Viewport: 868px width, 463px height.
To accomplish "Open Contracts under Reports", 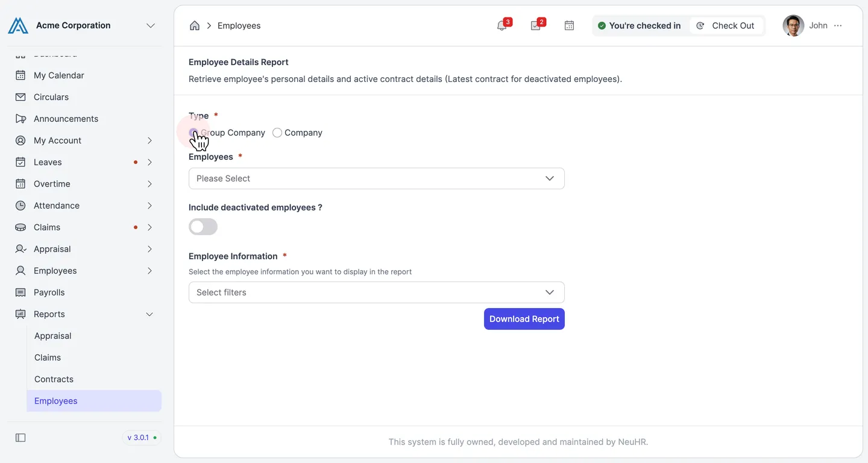I will [x=94, y=379].
